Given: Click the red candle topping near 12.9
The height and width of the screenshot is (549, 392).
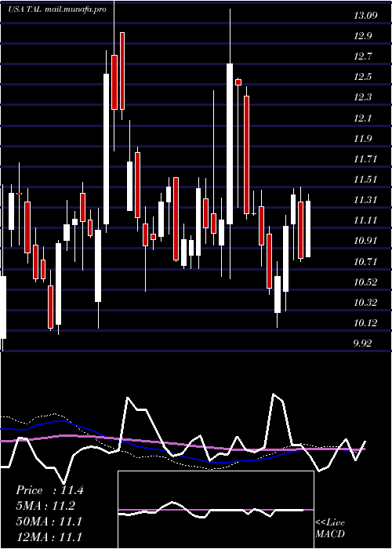Looking at the screenshot, I should (x=122, y=71).
